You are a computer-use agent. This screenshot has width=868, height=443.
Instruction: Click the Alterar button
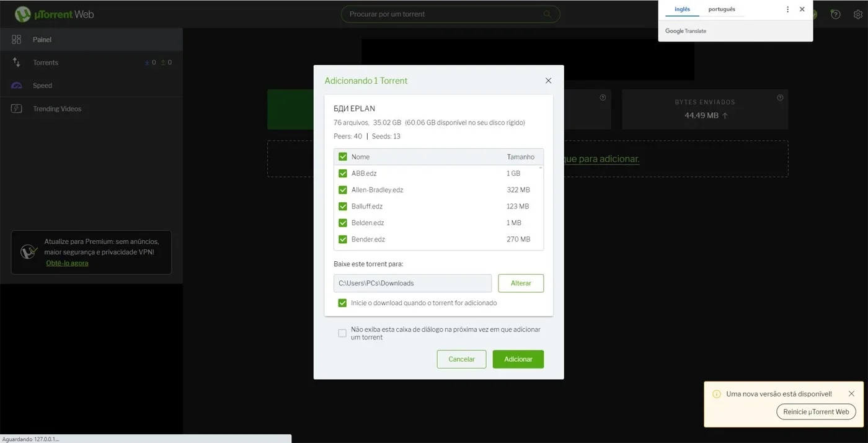(521, 283)
